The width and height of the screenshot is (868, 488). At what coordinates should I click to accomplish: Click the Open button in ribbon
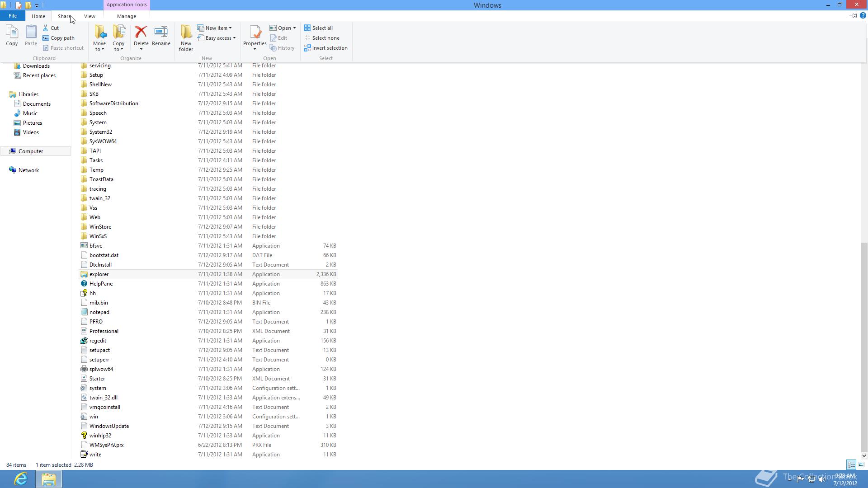pos(280,28)
